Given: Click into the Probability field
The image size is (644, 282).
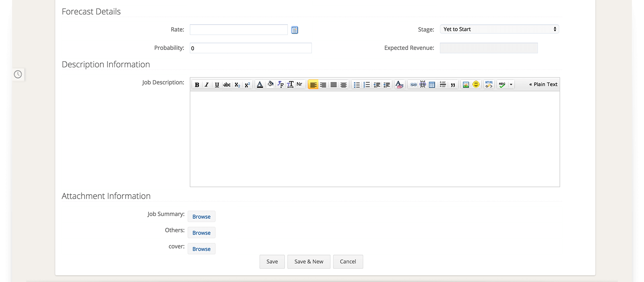Looking at the screenshot, I should 250,48.
